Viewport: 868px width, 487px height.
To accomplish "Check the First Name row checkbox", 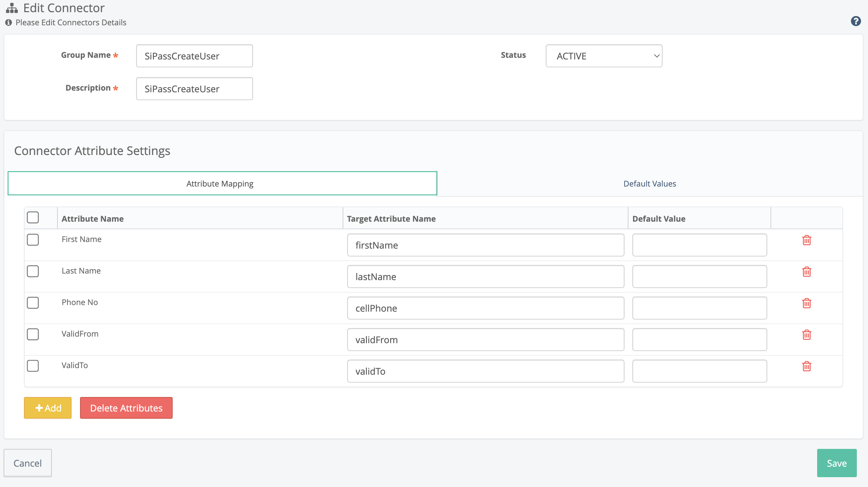I will click(x=33, y=240).
